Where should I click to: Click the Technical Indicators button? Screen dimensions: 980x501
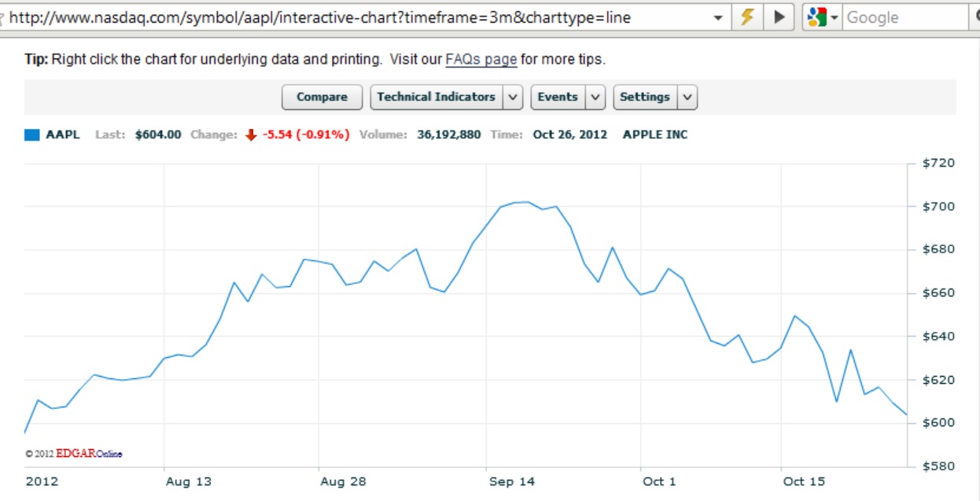436,97
